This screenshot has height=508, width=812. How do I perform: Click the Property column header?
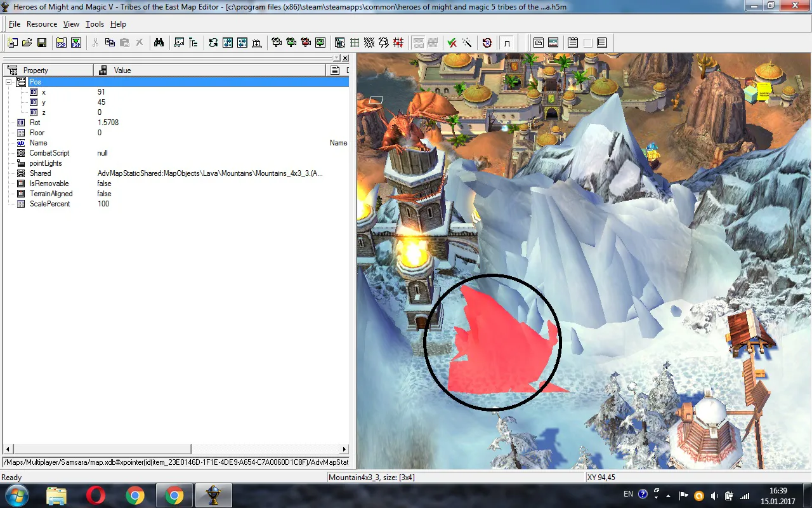click(x=48, y=70)
